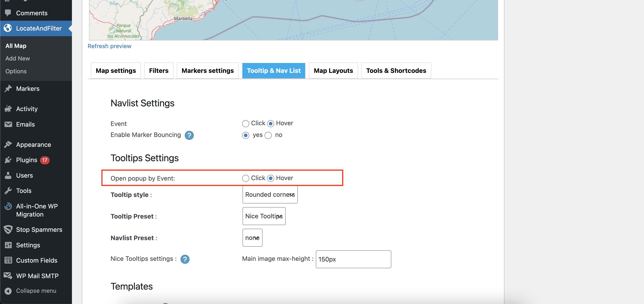Screen dimensions: 644x304
Task: Click the Refresh preview link
Action: (x=109, y=46)
